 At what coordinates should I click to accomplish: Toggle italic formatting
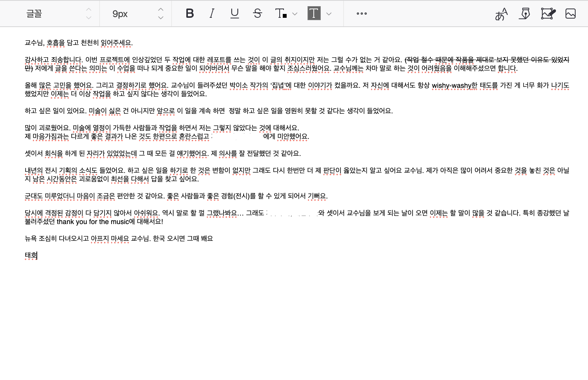[212, 14]
